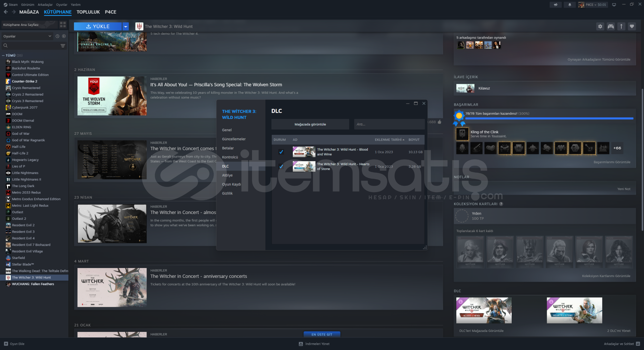644x350 pixels.
Task: Click the Kling of the Clink achievement icon
Action: [462, 134]
